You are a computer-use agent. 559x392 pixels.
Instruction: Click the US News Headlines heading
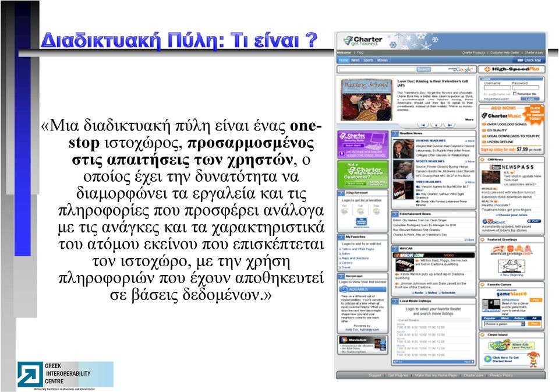431,141
